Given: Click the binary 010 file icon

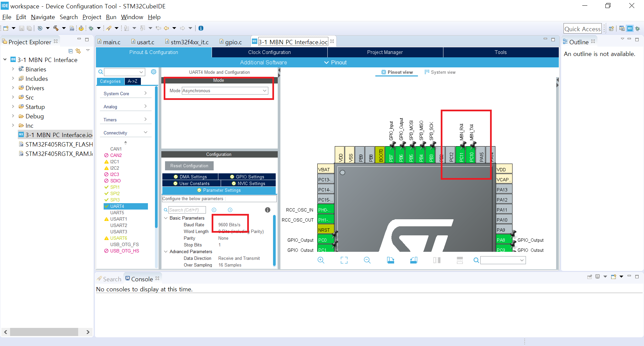Looking at the screenshot, I should tap(72, 28).
